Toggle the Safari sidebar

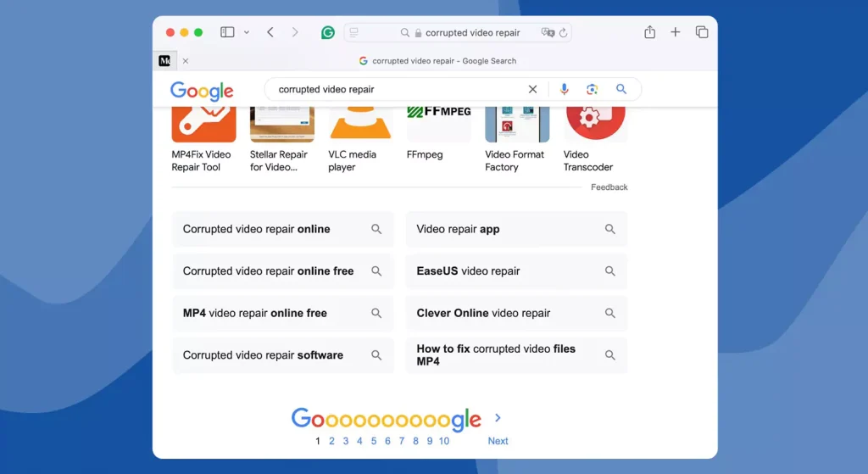pos(227,32)
